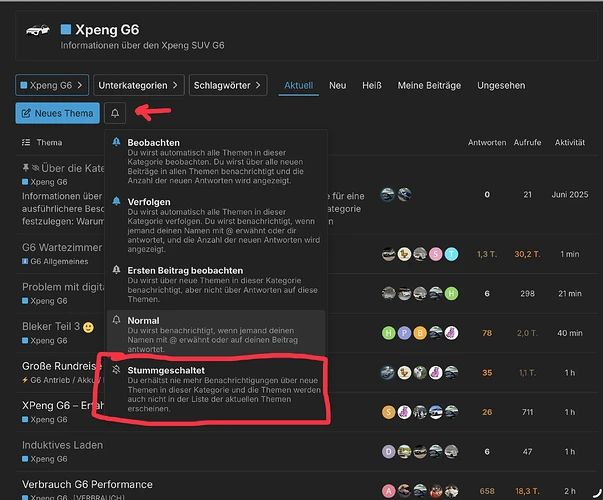
Task: Click views count 18,3 T. for Verbrauch row
Action: coord(527,491)
